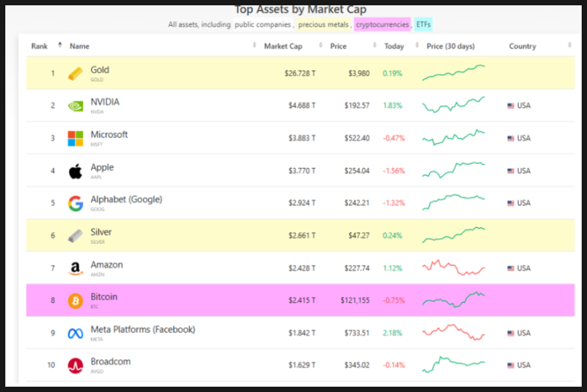Click the Apple logo icon
Image resolution: width=587 pixels, height=392 pixels.
[x=75, y=171]
